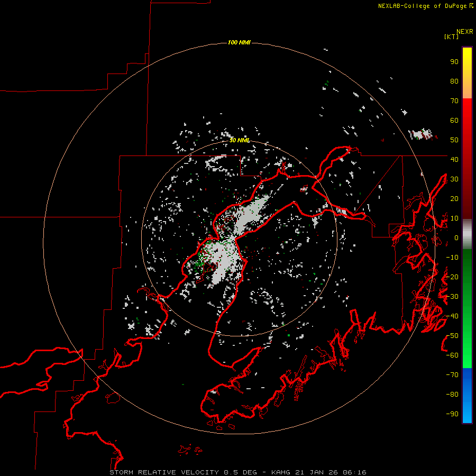Click the "50" value on the velocity scale
476x476 pixels.
pos(454,140)
